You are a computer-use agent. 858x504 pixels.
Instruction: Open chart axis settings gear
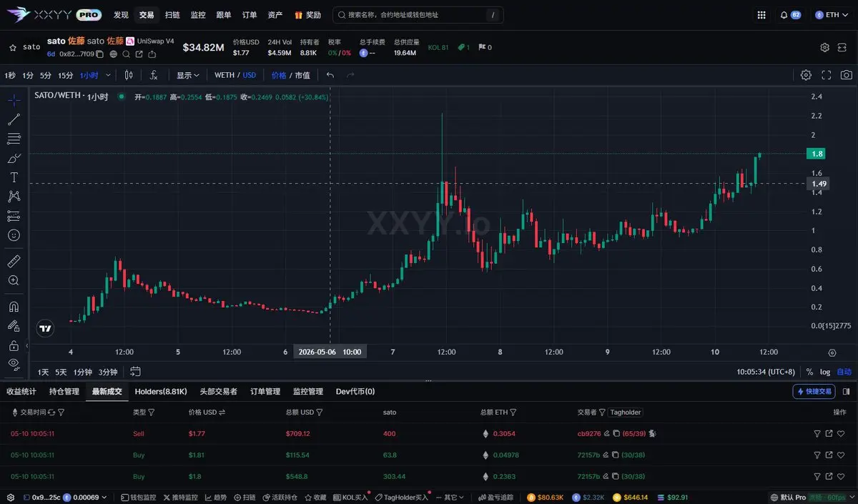(x=832, y=352)
